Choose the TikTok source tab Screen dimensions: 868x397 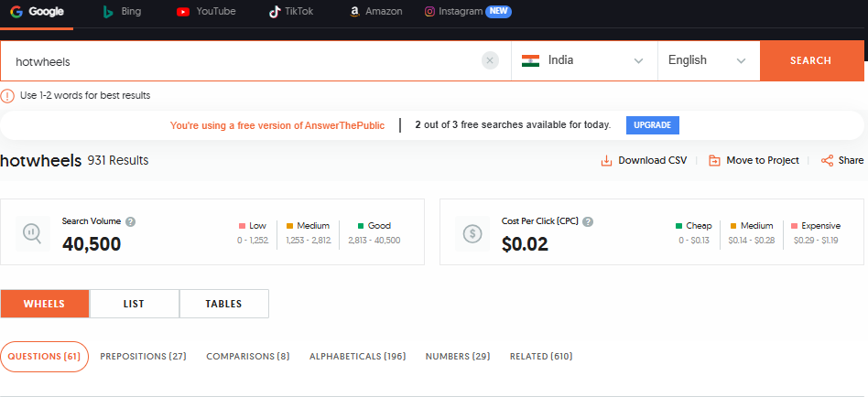(x=291, y=12)
